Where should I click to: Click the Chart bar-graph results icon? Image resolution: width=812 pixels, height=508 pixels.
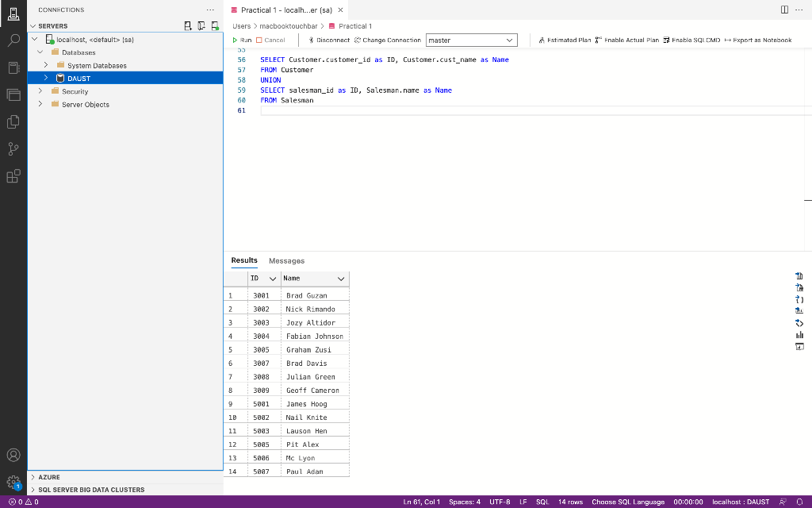799,335
